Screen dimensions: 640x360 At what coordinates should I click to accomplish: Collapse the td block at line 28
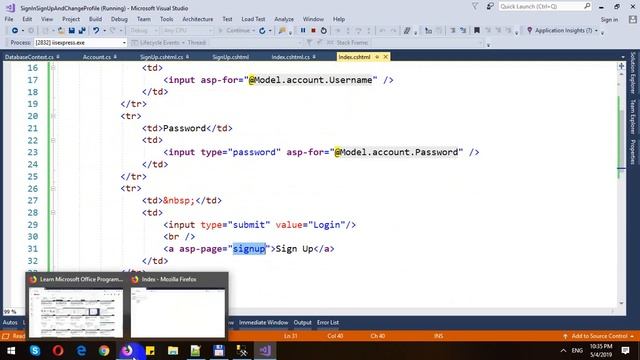tap(53, 212)
